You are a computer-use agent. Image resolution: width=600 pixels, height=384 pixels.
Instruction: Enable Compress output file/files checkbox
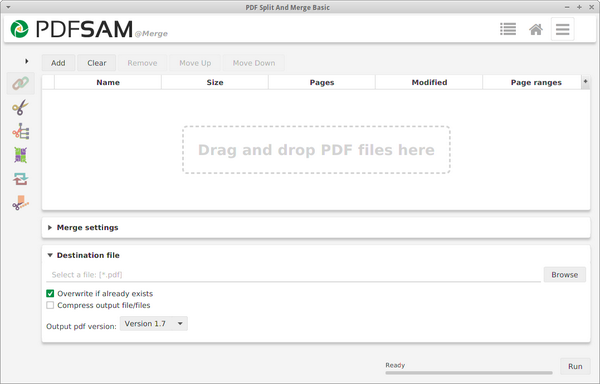point(50,305)
